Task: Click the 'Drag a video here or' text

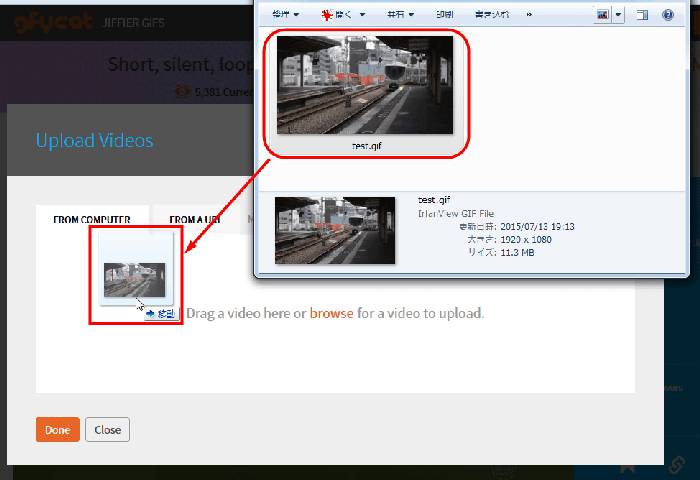Action: pyautogui.click(x=246, y=313)
